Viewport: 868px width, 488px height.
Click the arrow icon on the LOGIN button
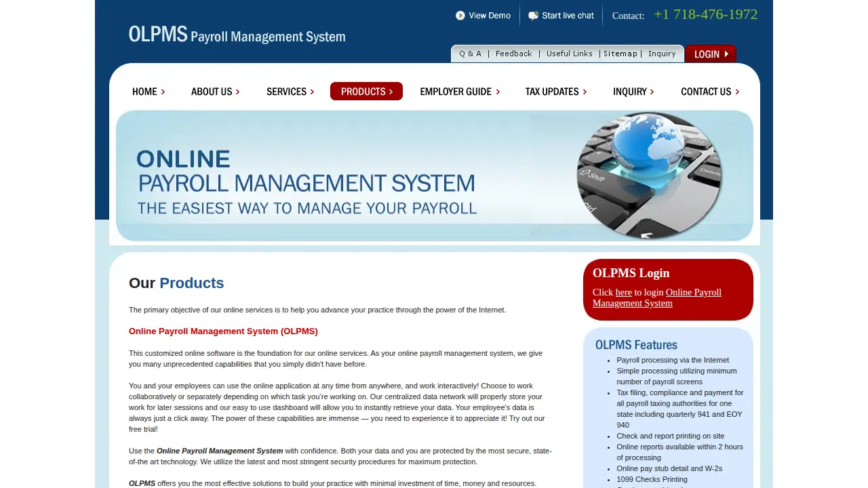point(726,54)
